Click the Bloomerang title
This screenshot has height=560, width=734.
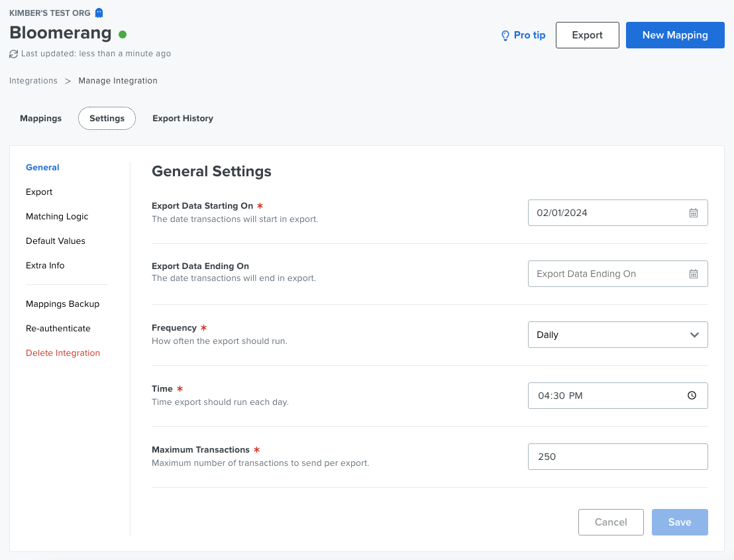pos(60,32)
